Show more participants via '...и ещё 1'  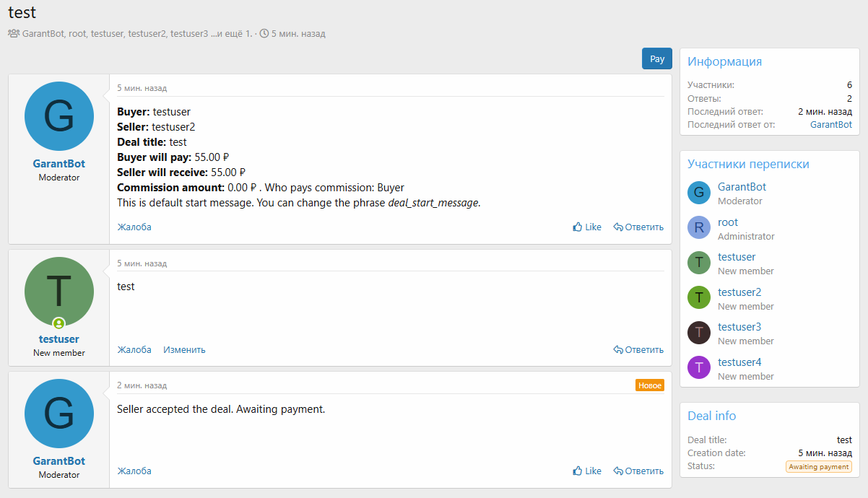point(232,33)
